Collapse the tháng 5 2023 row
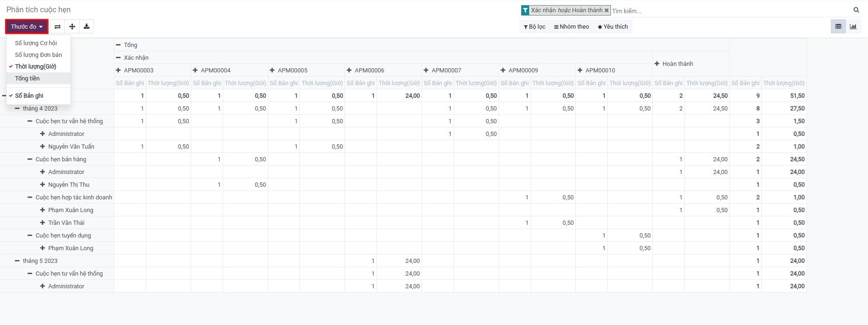 point(36,261)
